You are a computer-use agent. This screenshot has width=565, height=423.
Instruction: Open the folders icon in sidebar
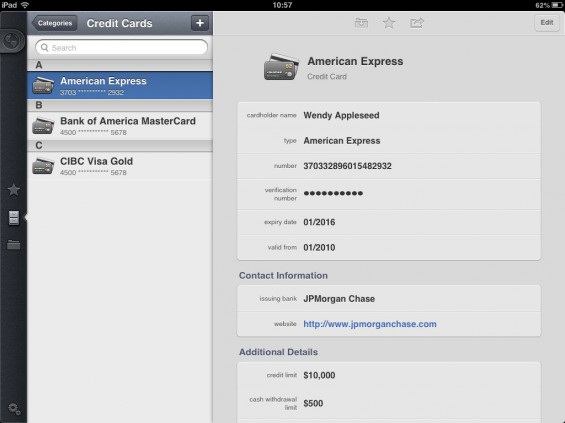tap(14, 245)
